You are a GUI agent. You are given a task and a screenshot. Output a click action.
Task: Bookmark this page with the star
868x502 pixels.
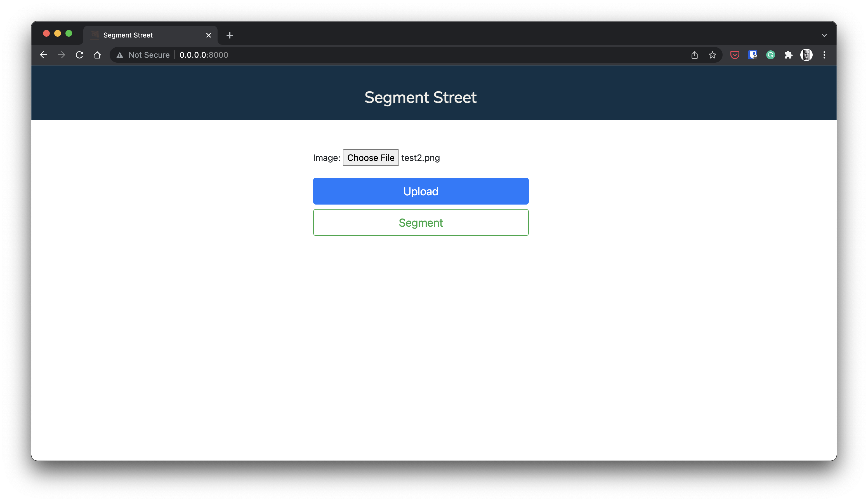click(x=712, y=55)
